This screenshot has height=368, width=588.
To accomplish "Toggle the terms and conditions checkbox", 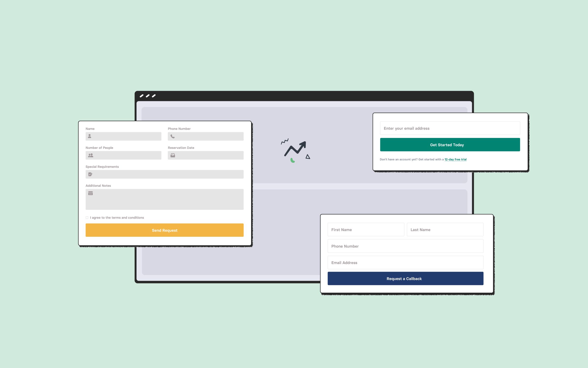I will tap(87, 218).
